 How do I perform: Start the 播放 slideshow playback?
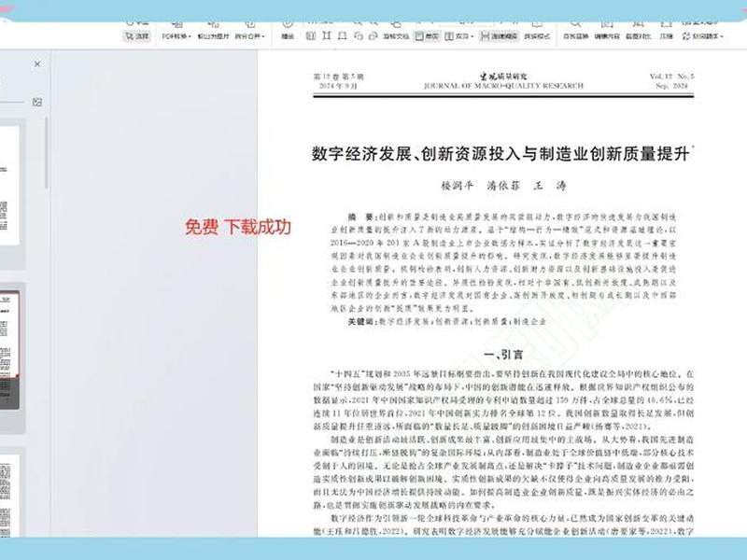pyautogui.click(x=288, y=35)
